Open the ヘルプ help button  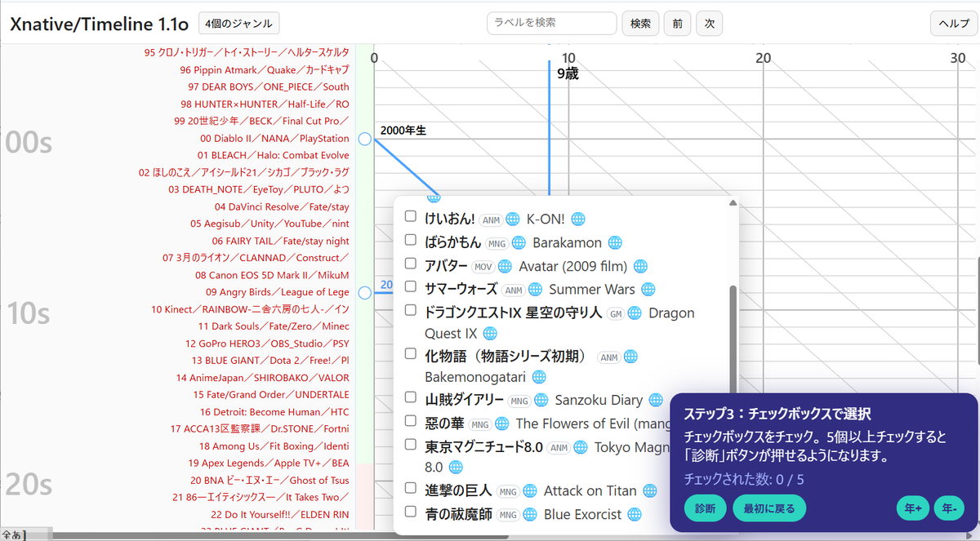click(x=954, y=24)
